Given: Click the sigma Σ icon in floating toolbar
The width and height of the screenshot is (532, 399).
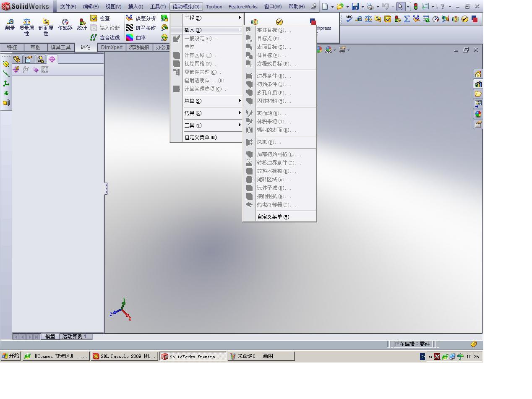Looking at the screenshot, I should tap(407, 19).
